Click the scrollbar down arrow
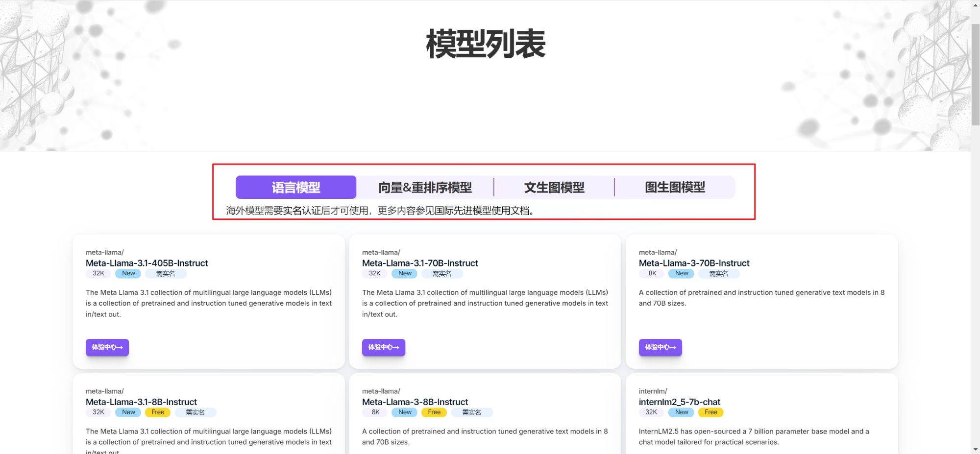Viewport: 980px width, 454px height. [976, 450]
